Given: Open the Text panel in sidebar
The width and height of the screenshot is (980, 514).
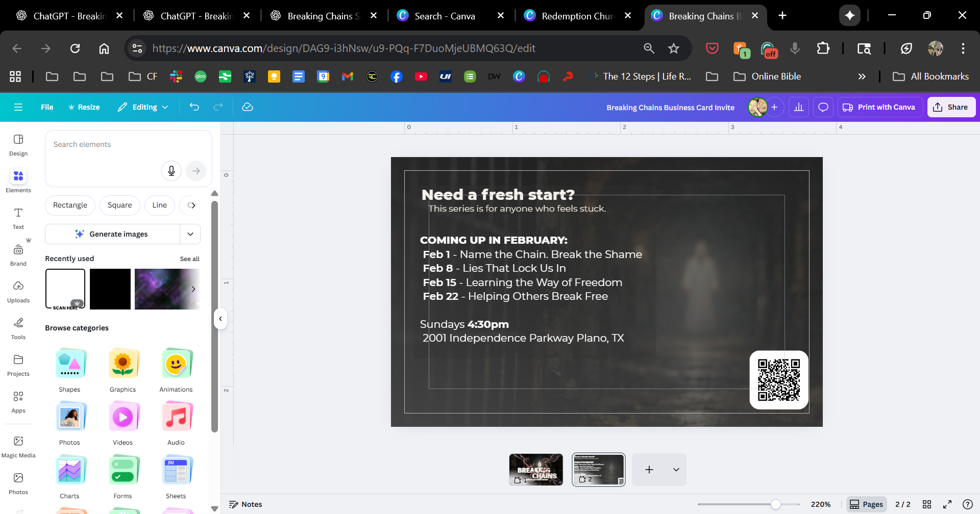Looking at the screenshot, I should click(18, 218).
